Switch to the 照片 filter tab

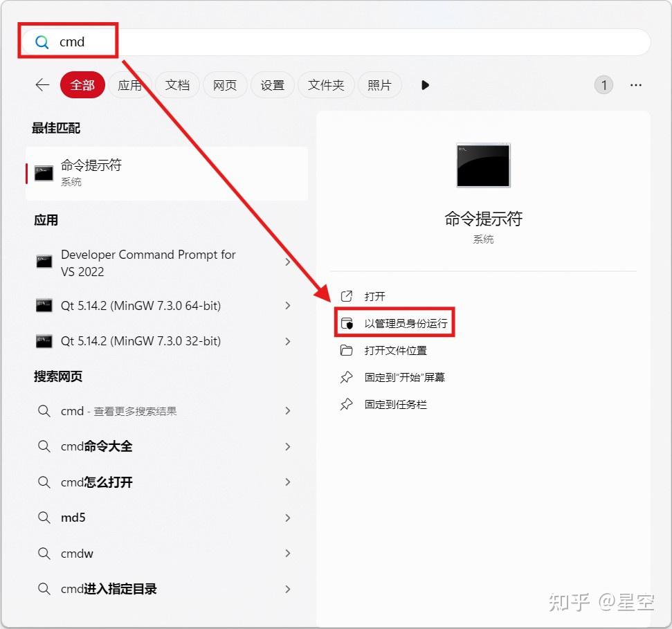[x=379, y=85]
